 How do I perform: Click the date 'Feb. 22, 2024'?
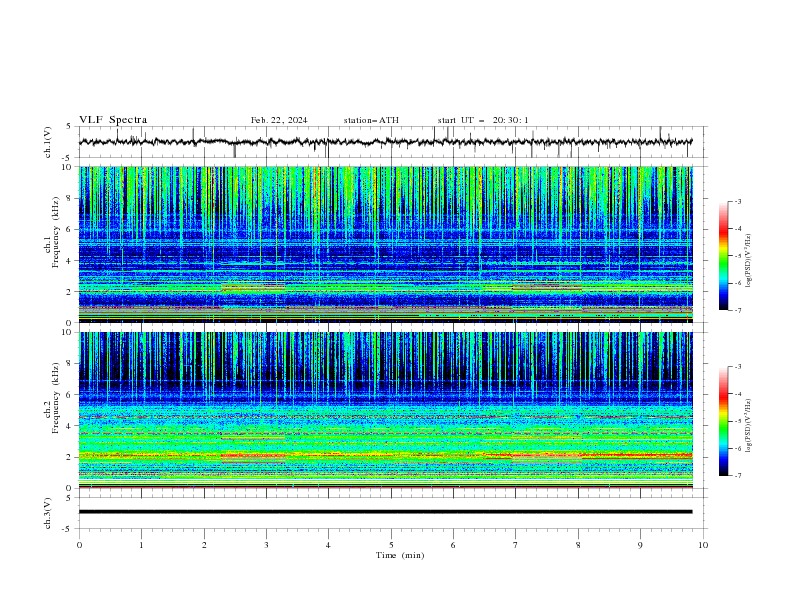(279, 120)
